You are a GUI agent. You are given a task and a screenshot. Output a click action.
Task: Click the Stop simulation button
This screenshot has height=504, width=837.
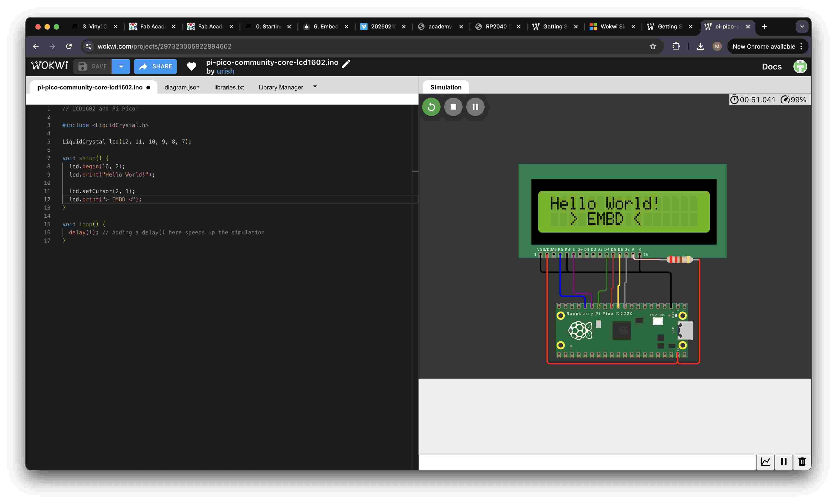pyautogui.click(x=453, y=107)
